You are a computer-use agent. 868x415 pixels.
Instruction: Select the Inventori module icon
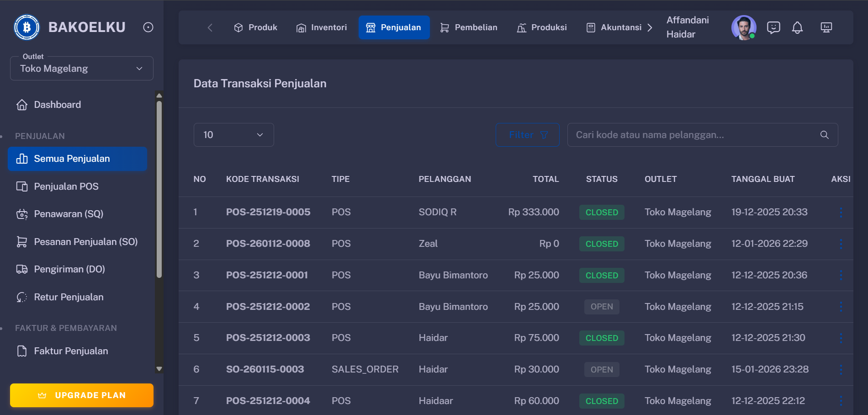click(x=301, y=27)
